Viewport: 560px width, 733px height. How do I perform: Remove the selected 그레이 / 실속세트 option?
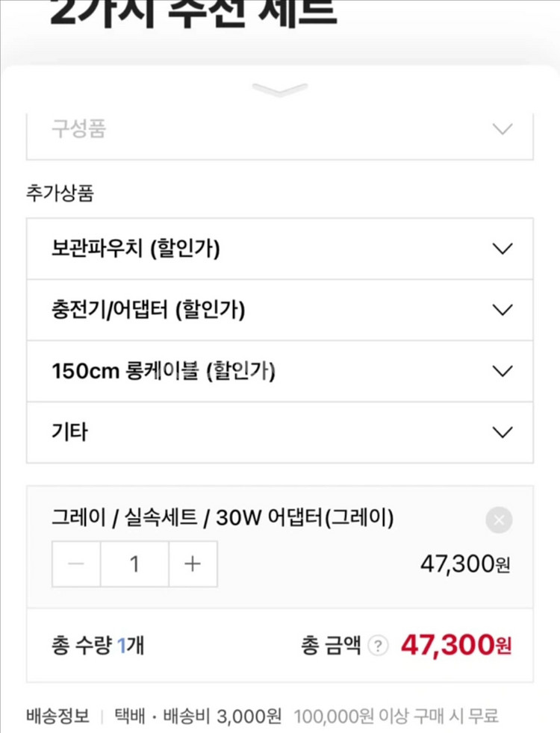[x=499, y=520]
